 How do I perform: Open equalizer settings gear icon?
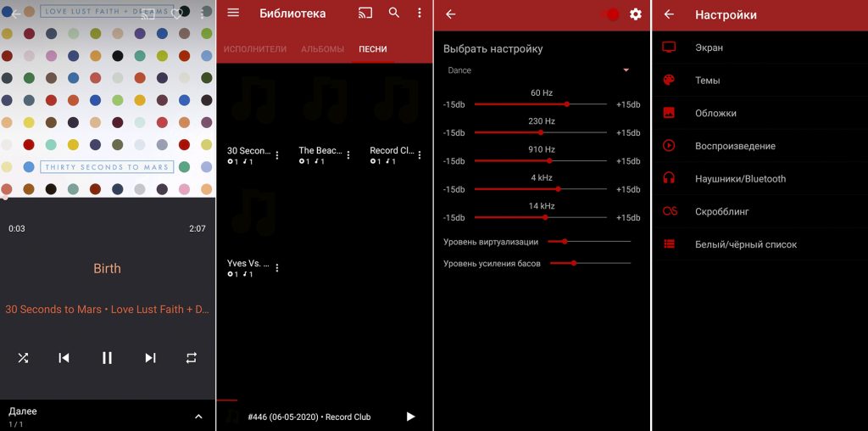[x=635, y=14]
